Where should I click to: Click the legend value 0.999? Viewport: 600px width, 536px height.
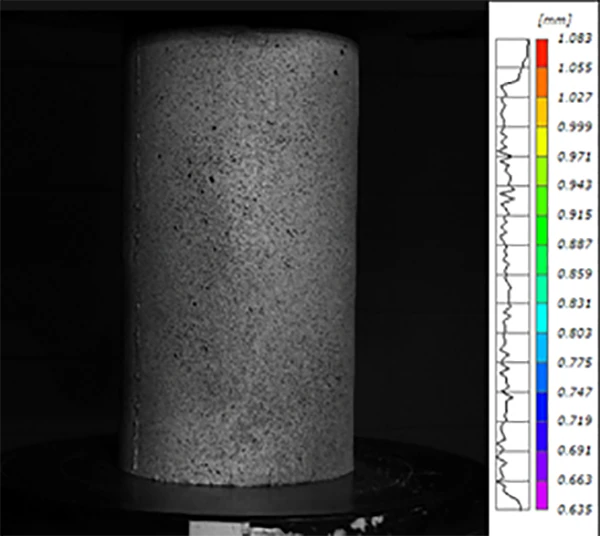(x=575, y=127)
